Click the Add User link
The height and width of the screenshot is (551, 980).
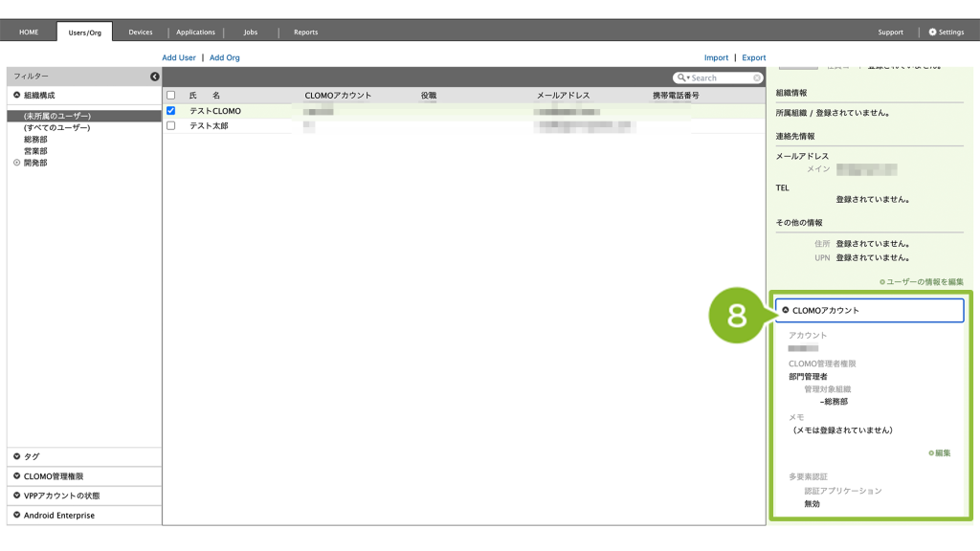[179, 57]
